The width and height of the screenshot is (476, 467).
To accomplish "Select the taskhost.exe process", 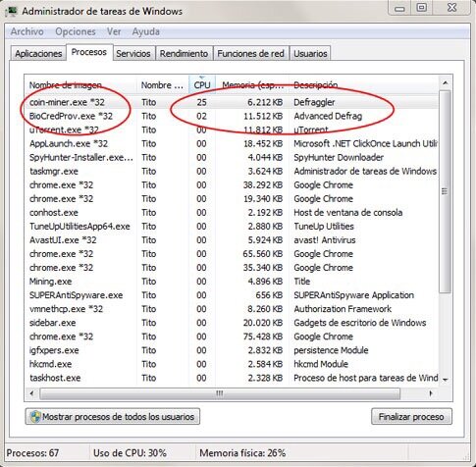I will pos(232,378).
